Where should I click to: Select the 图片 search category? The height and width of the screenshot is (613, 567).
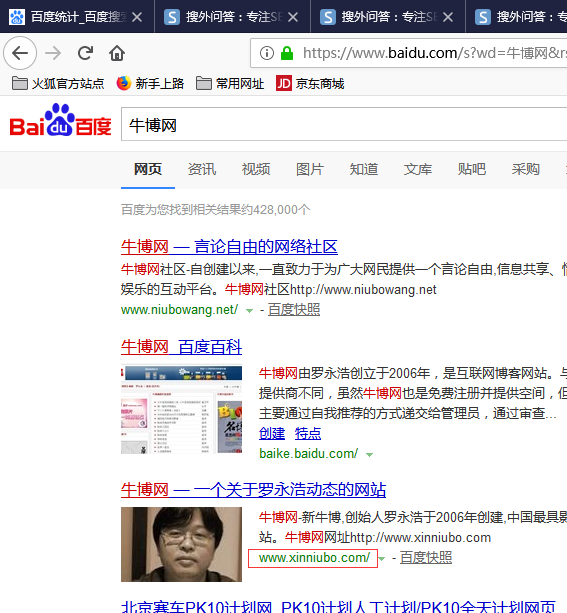pos(310,169)
